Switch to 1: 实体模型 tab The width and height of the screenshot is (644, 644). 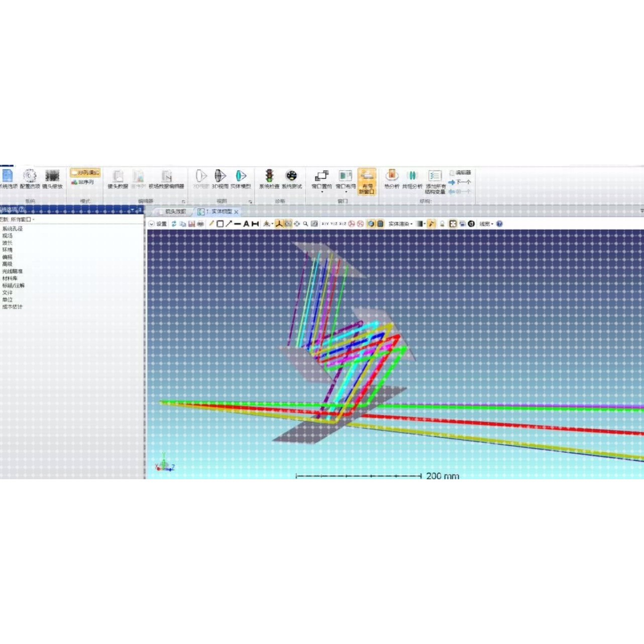pos(216,211)
